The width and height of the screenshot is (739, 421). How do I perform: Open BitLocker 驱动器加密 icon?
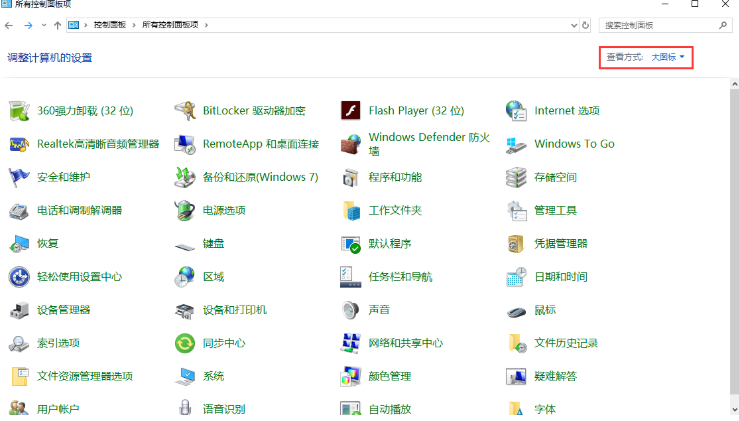[x=185, y=111]
